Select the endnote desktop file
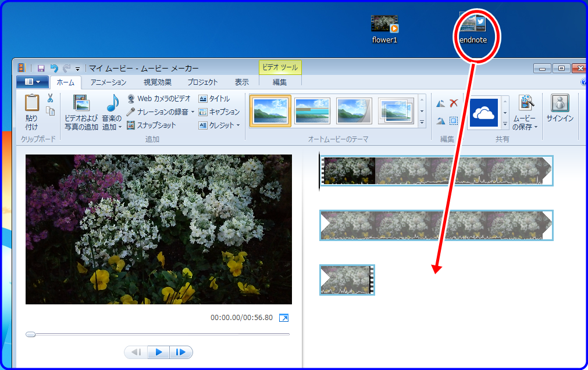Viewport: 588px width, 370px height. point(473,29)
